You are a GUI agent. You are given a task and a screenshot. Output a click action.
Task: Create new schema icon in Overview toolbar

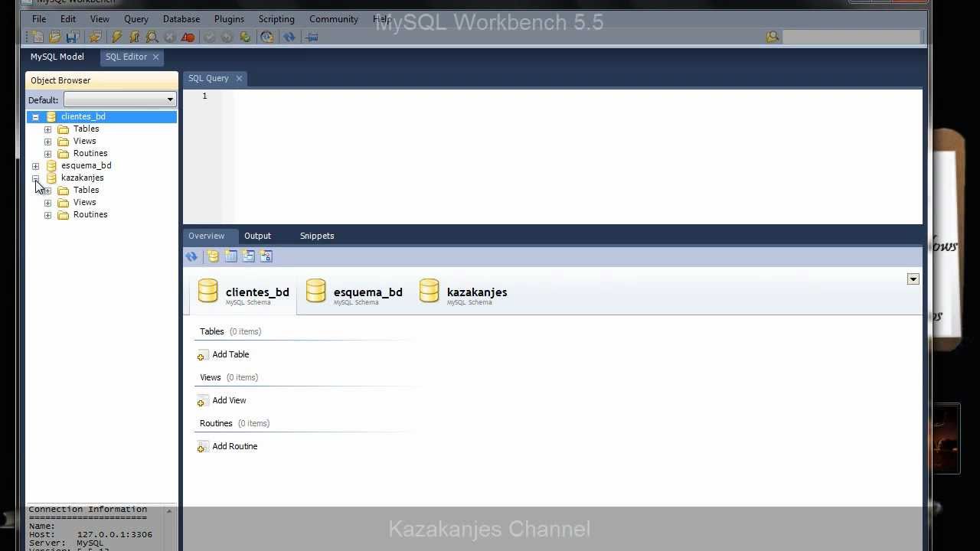(x=213, y=256)
